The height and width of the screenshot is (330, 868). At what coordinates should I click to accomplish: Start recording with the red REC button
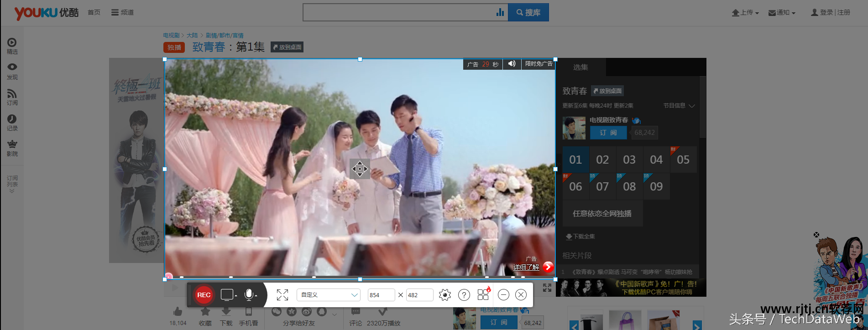click(204, 295)
